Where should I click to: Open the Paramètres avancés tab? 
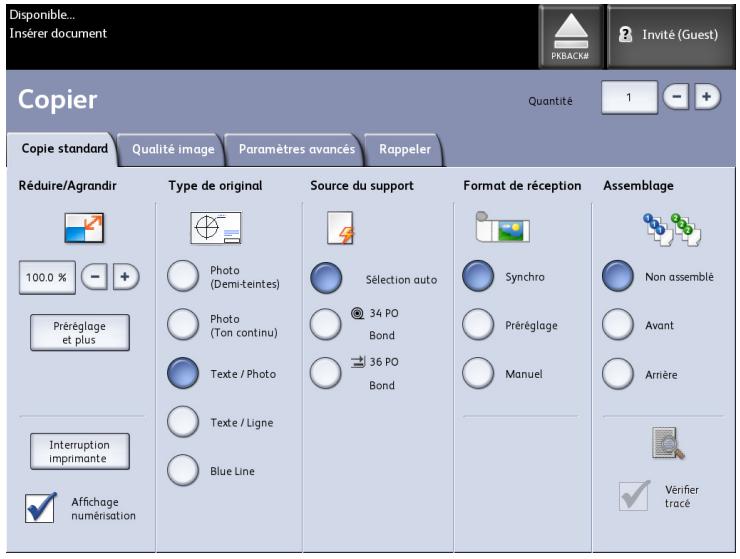click(x=295, y=150)
